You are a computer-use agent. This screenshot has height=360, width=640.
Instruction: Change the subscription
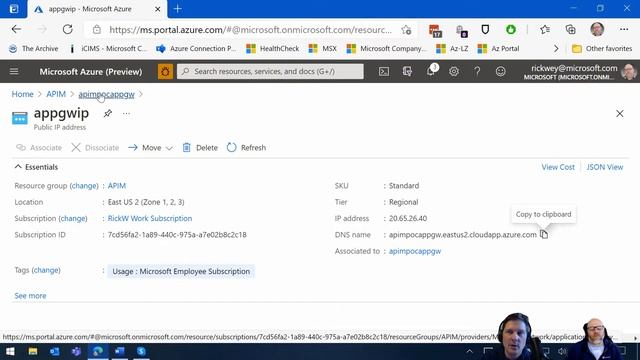(x=73, y=218)
